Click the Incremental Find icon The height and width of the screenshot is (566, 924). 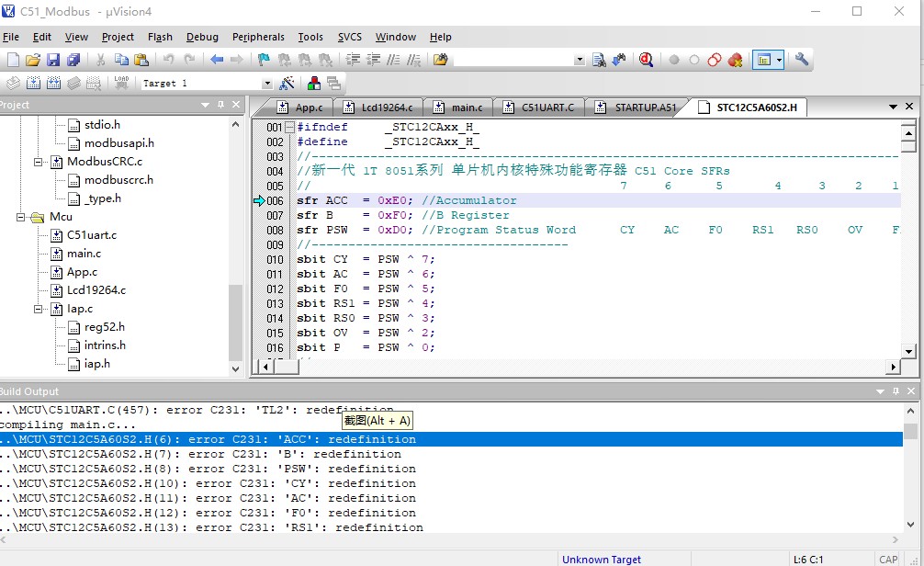(619, 60)
